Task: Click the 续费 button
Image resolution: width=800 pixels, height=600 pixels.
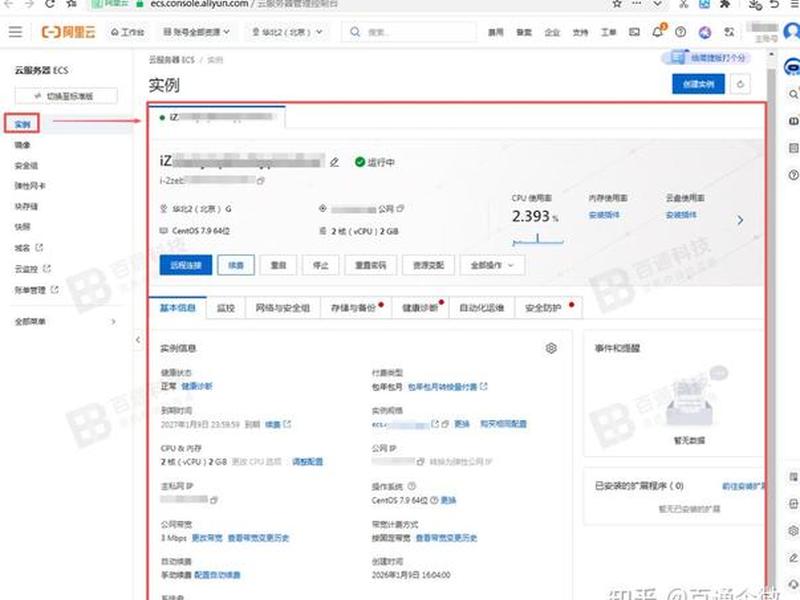Action: click(x=236, y=265)
